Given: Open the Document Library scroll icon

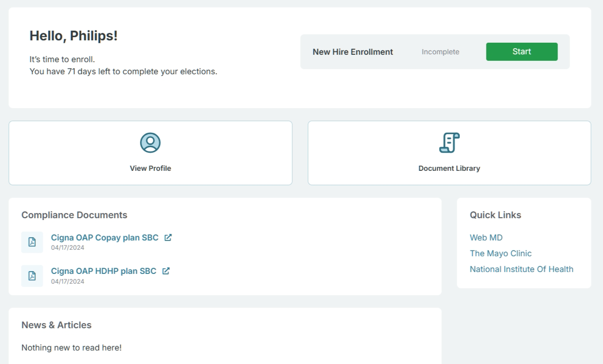Looking at the screenshot, I should 449,143.
